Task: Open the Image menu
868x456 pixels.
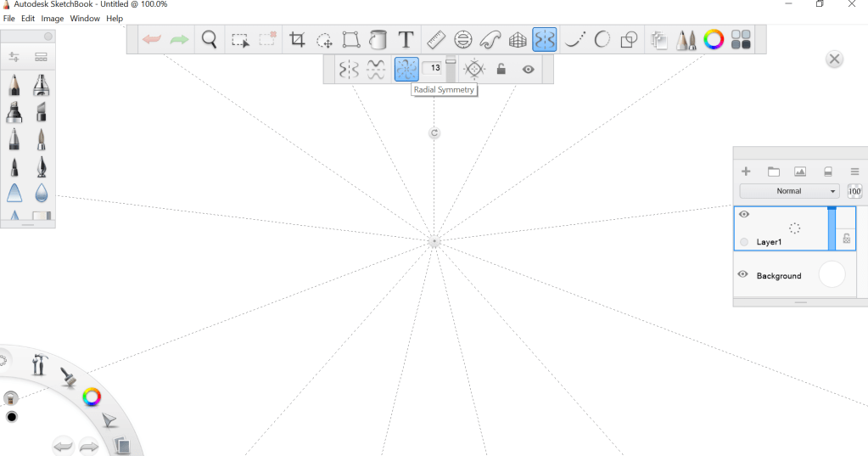Action: click(53, 18)
